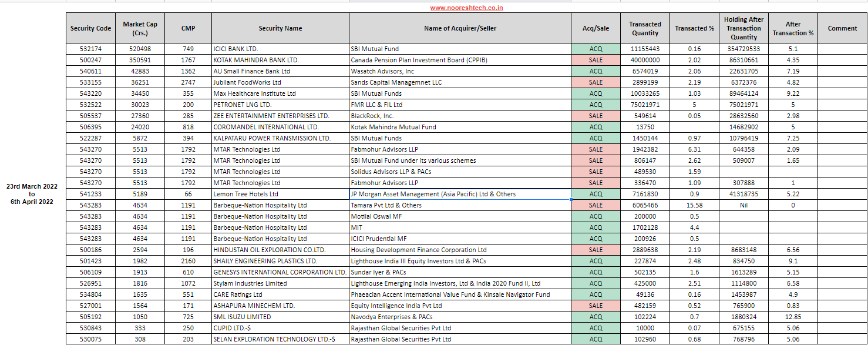Select Lighthouse India III Equity Investors cell

460,261
